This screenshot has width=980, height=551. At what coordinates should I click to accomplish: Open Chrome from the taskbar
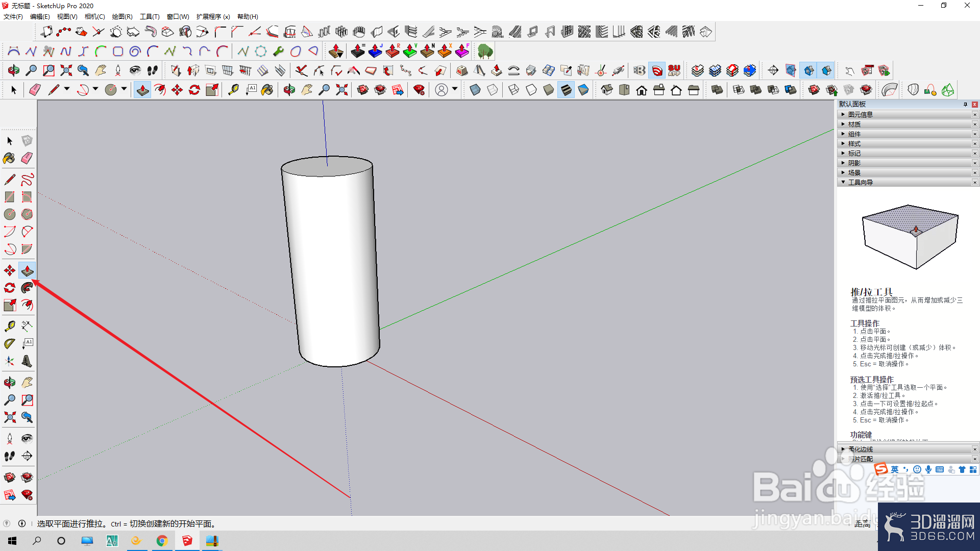162,541
